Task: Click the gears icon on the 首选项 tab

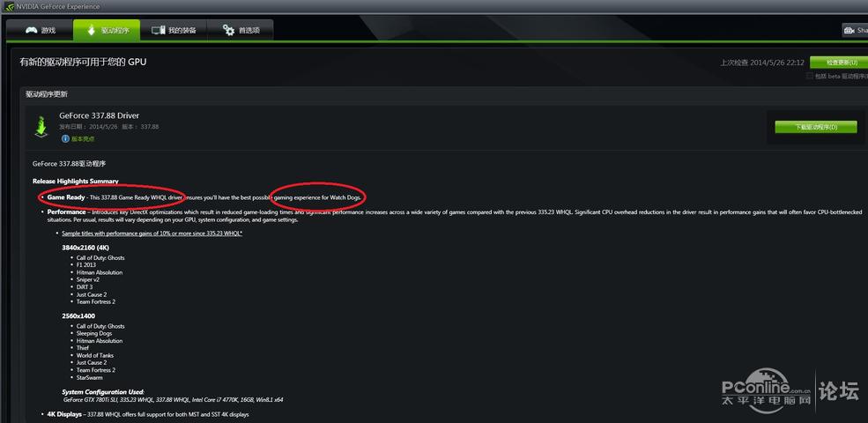Action: click(228, 30)
